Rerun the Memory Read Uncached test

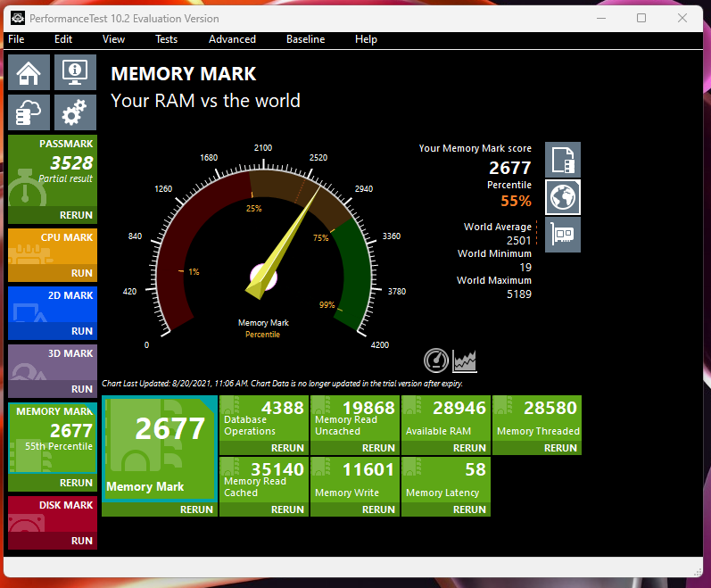355,448
